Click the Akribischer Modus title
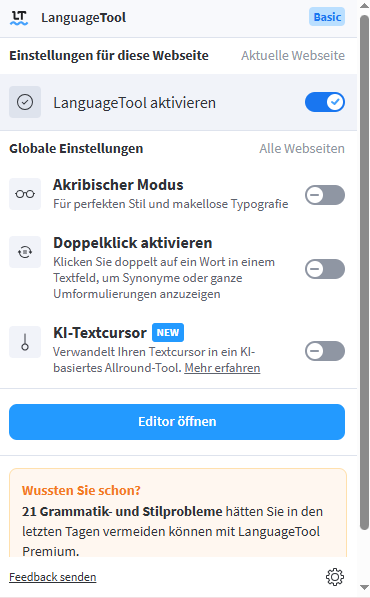The width and height of the screenshot is (370, 598). [x=118, y=185]
